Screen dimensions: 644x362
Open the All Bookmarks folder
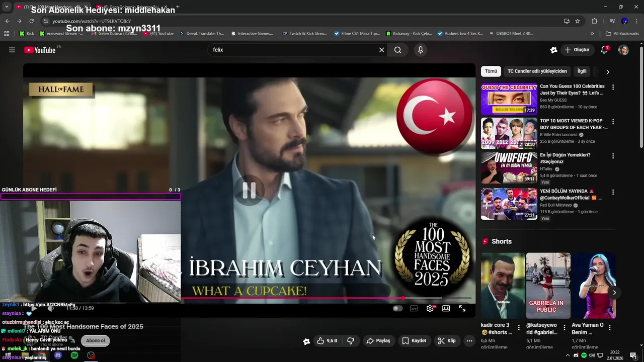[622, 34]
